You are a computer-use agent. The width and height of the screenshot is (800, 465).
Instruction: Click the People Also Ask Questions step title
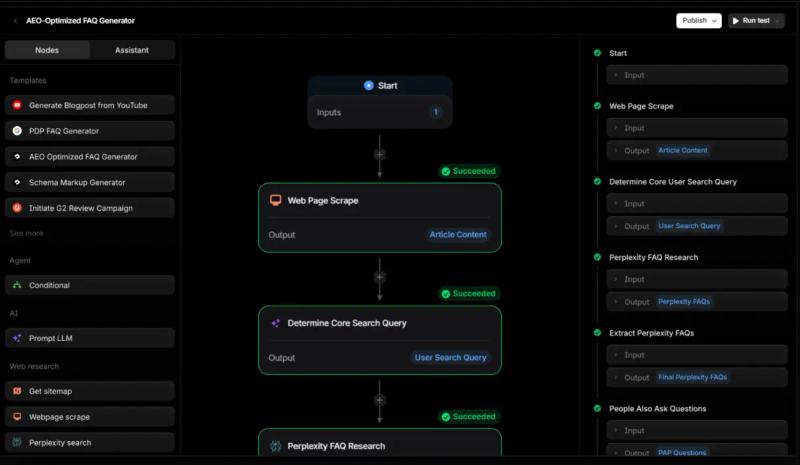[657, 408]
